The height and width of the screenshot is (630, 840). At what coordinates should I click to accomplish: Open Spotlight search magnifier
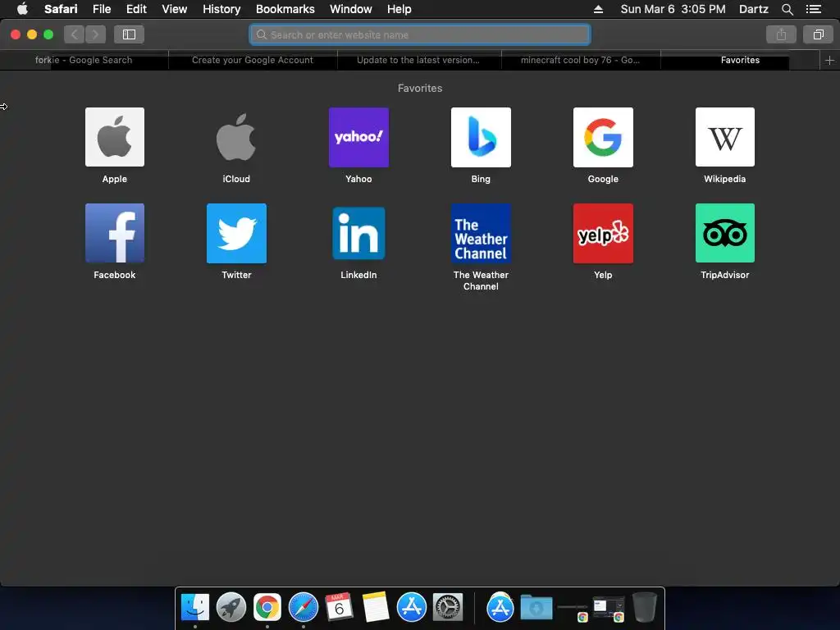point(787,9)
